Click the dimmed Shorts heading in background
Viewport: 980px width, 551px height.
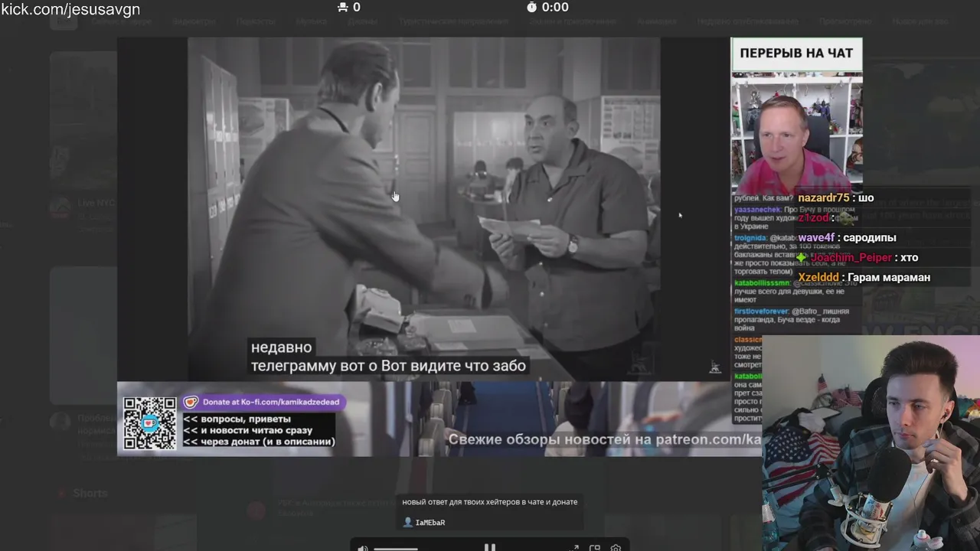(90, 494)
